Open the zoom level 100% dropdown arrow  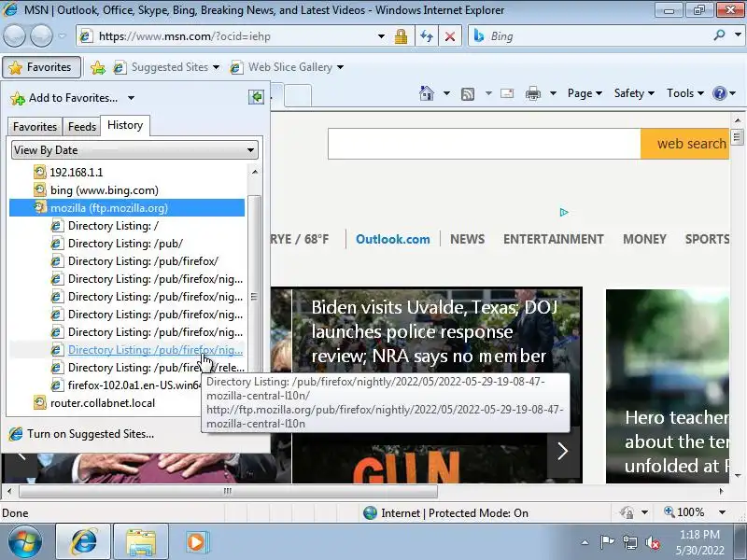pyautogui.click(x=722, y=512)
